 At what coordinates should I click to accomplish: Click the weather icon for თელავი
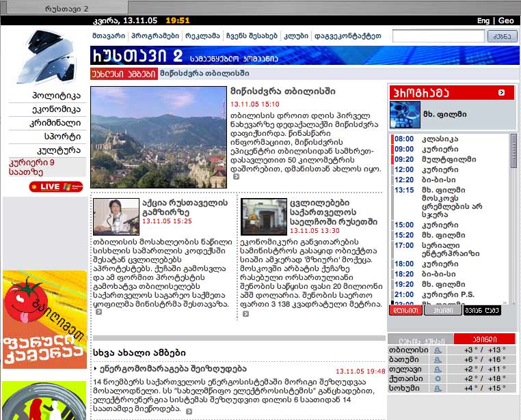click(438, 369)
